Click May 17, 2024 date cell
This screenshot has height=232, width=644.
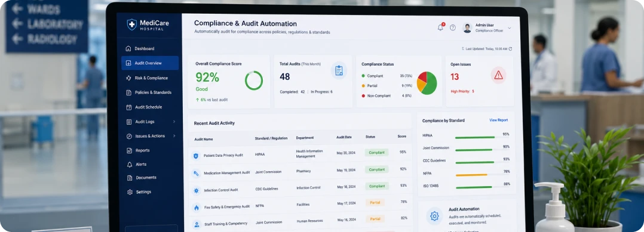[x=346, y=203]
